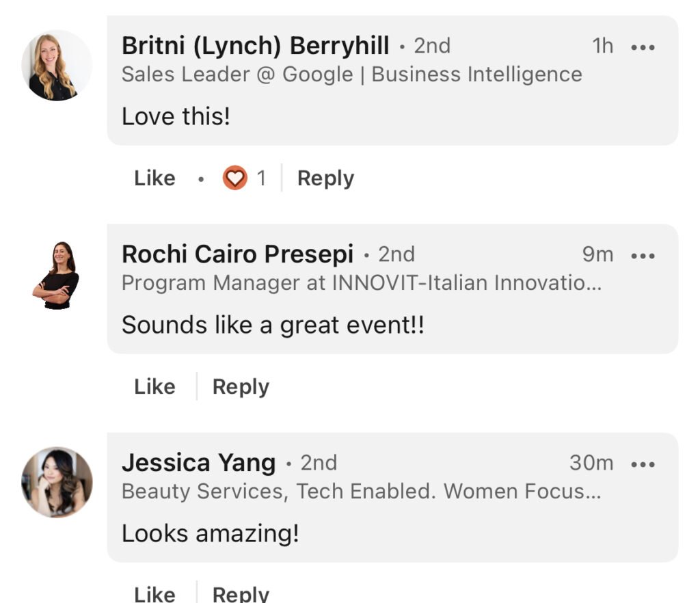The height and width of the screenshot is (603, 700).
Task: Click the truncated 'Beauty Services, Tech Enabled' headline
Action: (x=362, y=491)
